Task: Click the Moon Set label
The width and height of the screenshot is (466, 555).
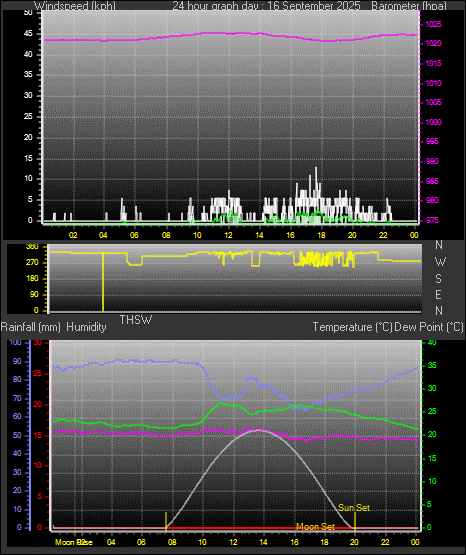Action: (x=315, y=527)
